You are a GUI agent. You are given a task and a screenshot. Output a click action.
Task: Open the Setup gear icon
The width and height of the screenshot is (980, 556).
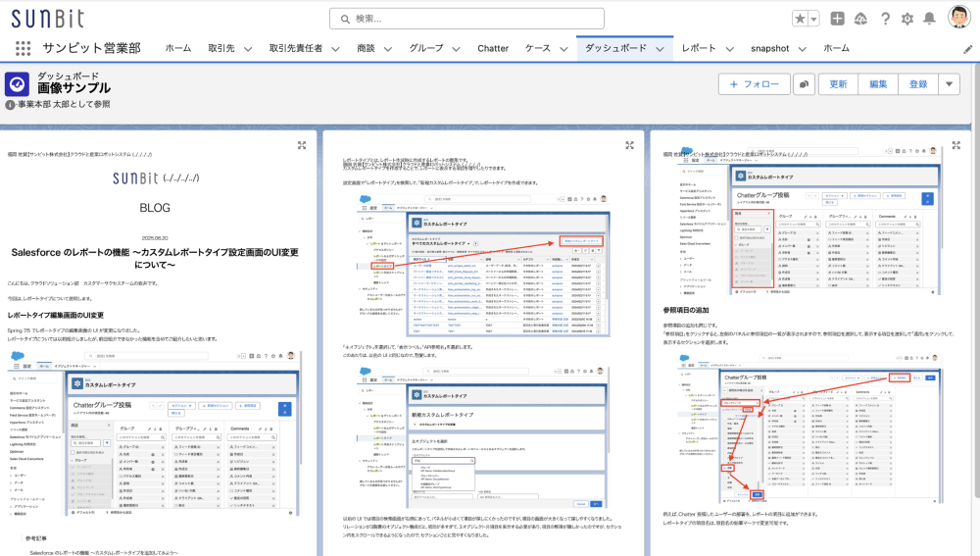click(x=907, y=19)
